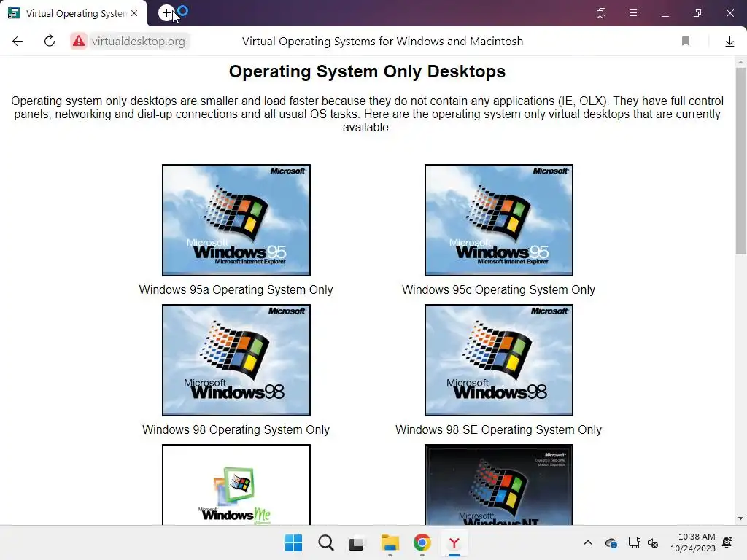Click the Windows NT thumbnail image
The height and width of the screenshot is (560, 747).
[x=499, y=485]
